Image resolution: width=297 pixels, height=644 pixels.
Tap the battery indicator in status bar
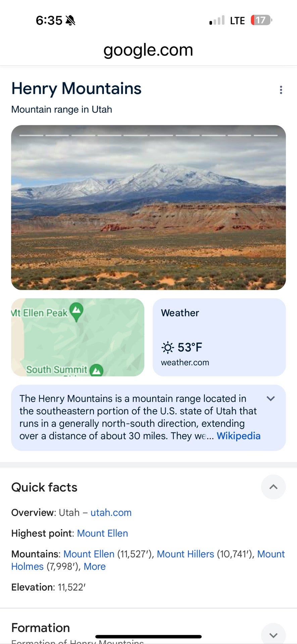(261, 20)
